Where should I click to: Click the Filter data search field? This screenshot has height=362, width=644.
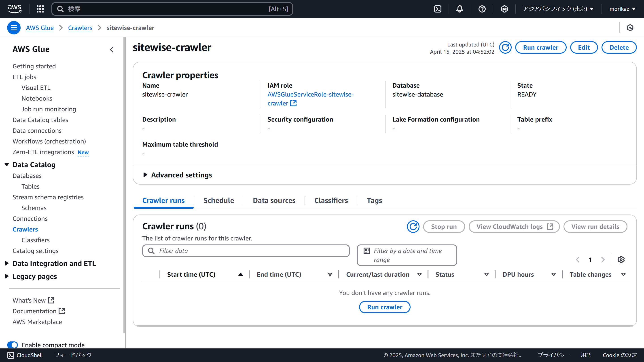pos(250,250)
